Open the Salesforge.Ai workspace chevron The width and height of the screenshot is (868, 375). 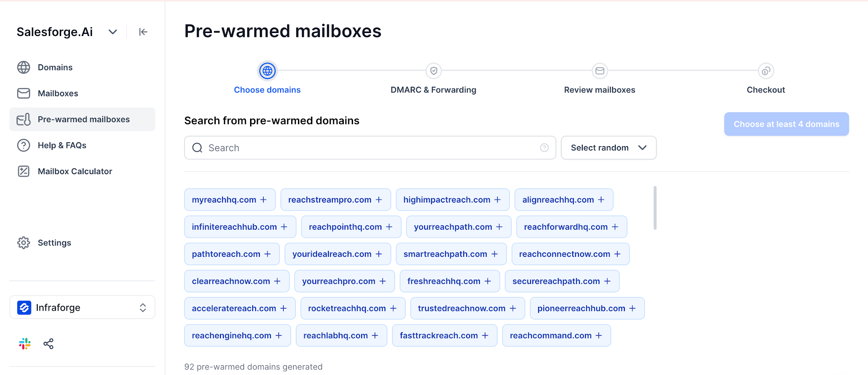[113, 32]
